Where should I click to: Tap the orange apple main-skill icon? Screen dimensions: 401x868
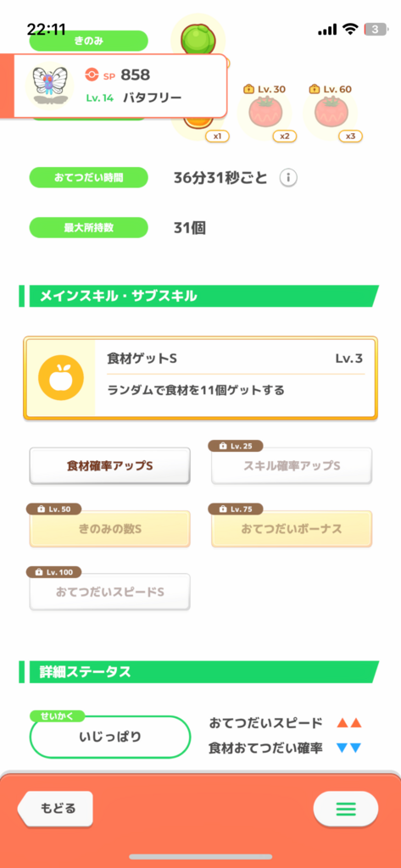61,379
